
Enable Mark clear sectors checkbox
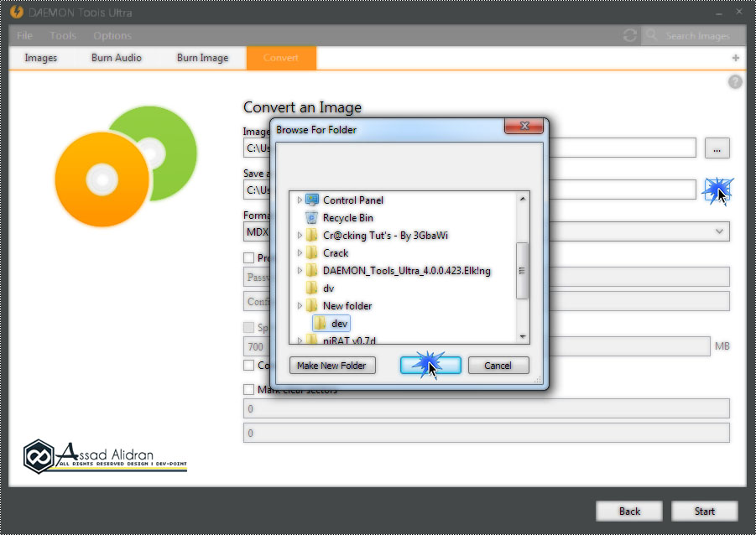tap(249, 389)
